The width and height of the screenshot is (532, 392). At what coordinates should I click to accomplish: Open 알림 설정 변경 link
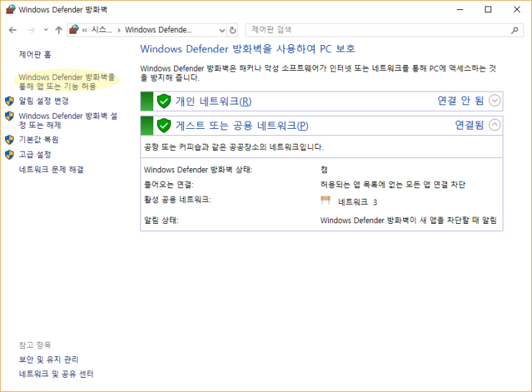click(x=44, y=101)
